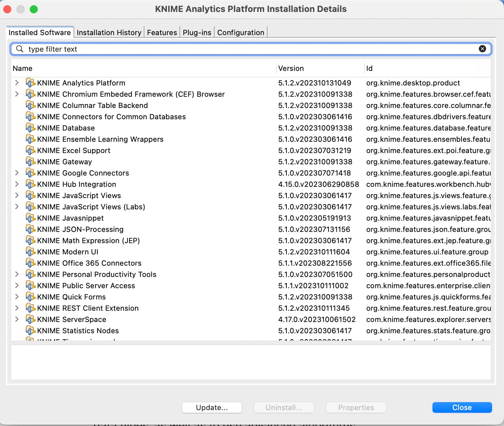Select version 4.15.0.v202306290858 cell
504x426 pixels.
(319, 184)
